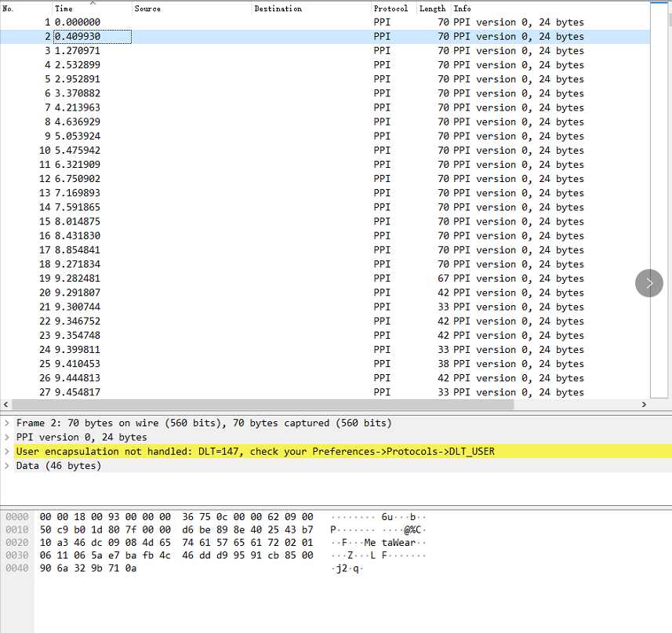Select packet 27 at time 9.454817
This screenshot has width=672, height=633.
(x=235, y=392)
